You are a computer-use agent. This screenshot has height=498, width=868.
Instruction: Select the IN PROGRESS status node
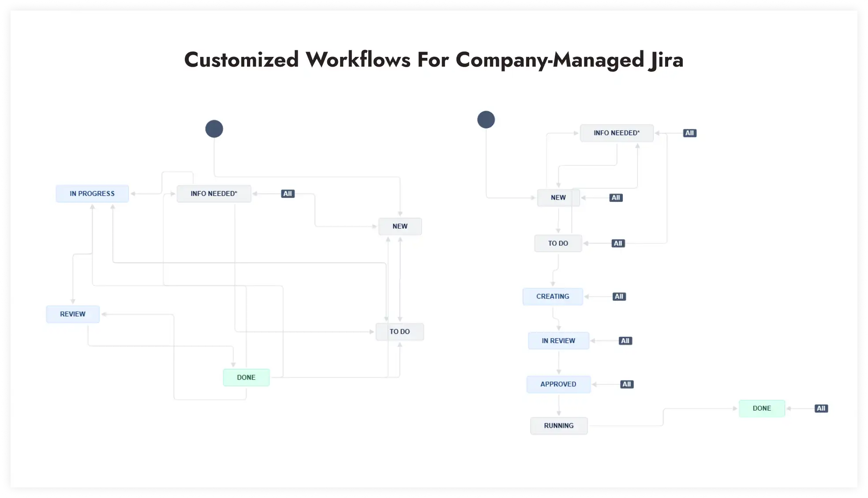[92, 194]
